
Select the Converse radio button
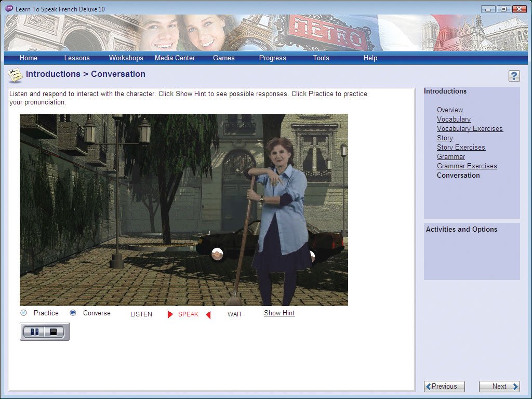pos(73,313)
